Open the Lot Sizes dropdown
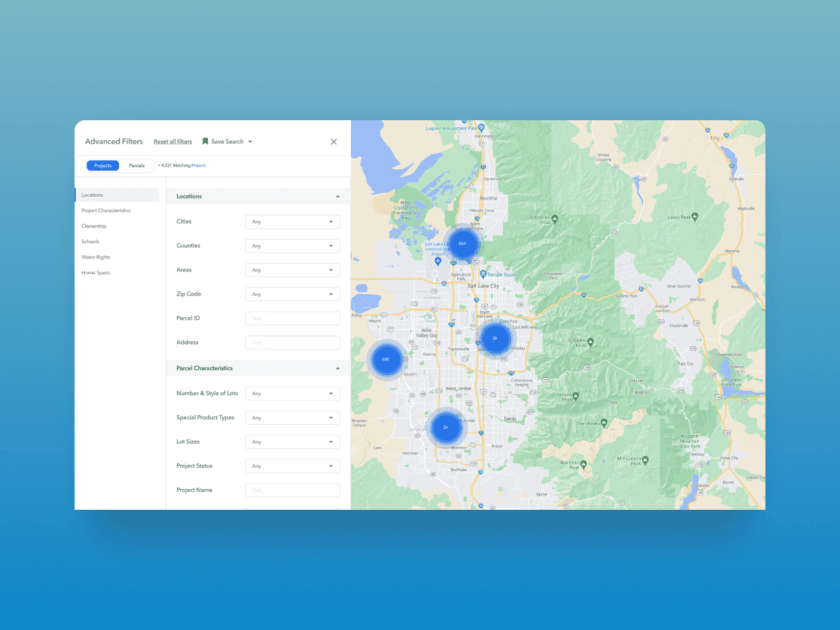840x630 pixels. (x=293, y=442)
